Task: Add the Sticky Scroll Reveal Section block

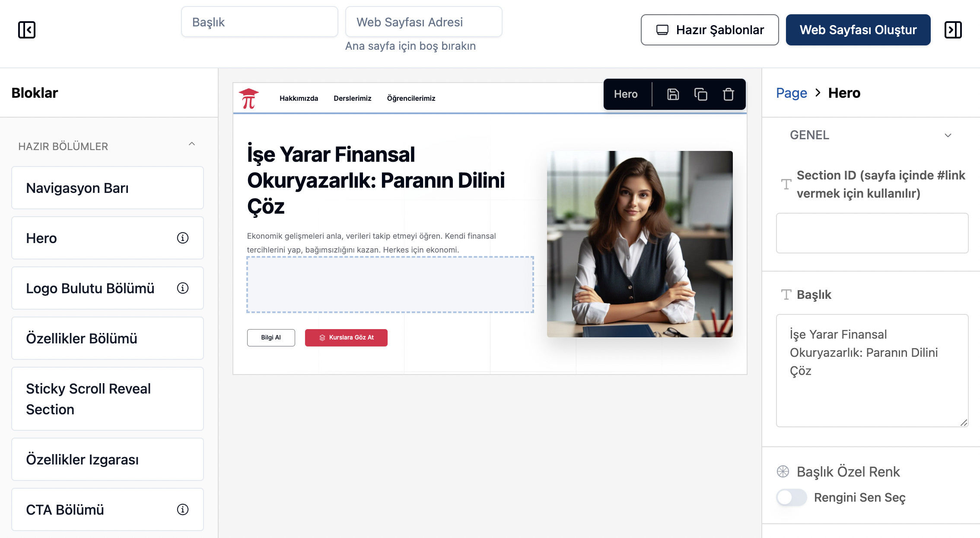Action: [108, 399]
